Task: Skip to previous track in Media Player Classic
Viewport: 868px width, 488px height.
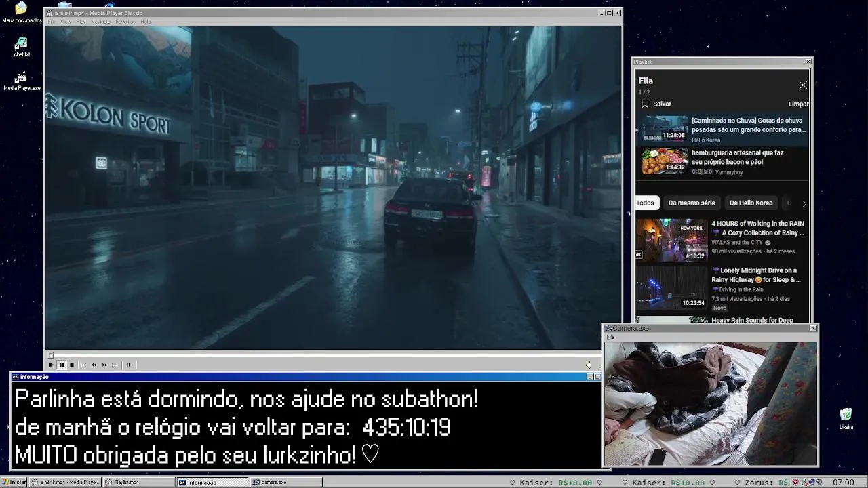Action: point(83,365)
